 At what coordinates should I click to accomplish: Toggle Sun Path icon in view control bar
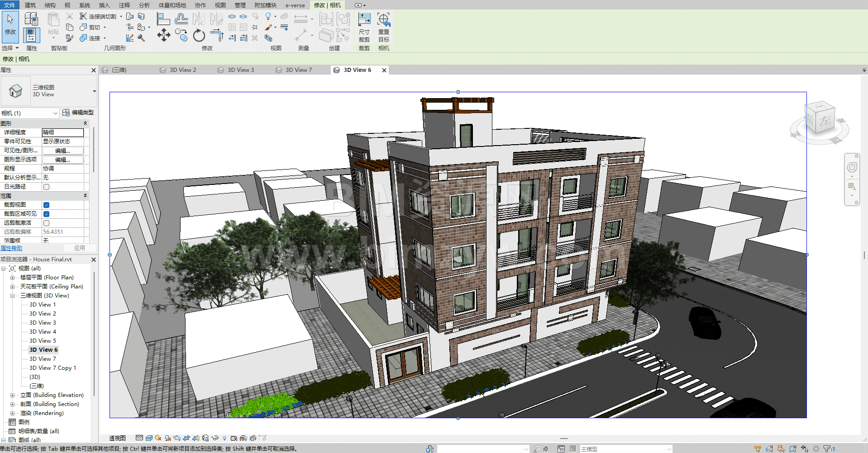point(158,438)
